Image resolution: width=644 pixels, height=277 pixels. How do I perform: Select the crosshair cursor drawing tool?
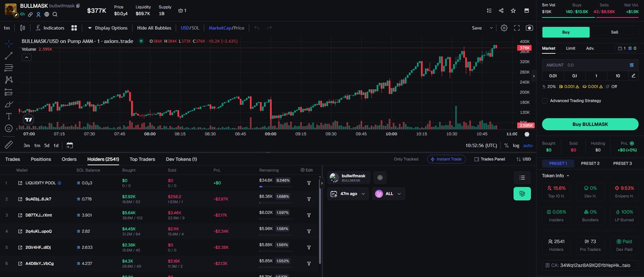coord(9,43)
